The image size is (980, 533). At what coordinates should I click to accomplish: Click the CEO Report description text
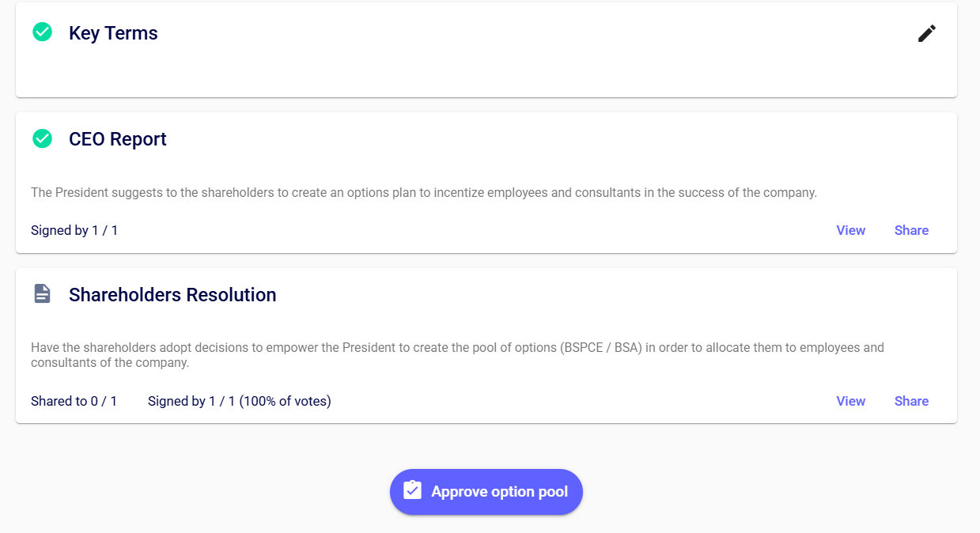(x=423, y=192)
